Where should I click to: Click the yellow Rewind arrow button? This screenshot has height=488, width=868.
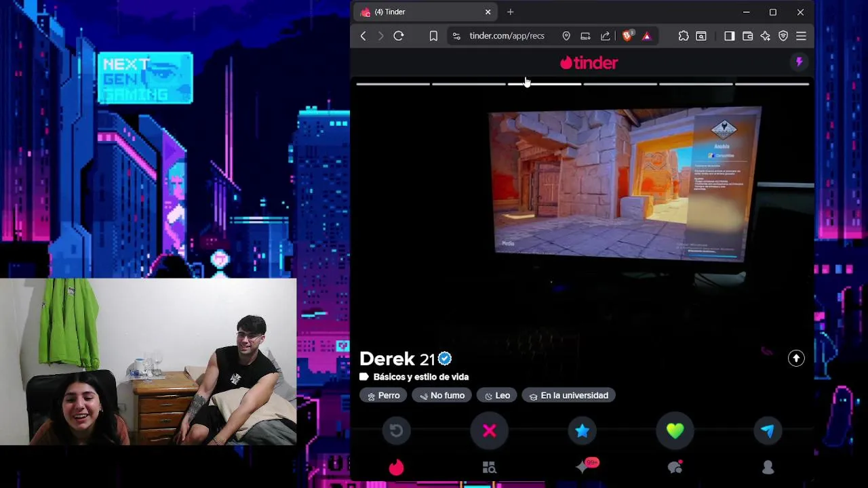(397, 430)
